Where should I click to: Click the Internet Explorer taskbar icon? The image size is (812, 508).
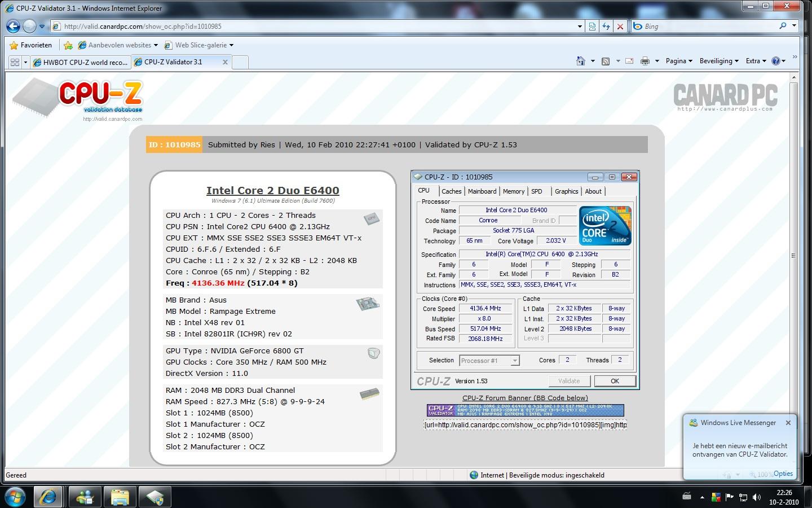pyautogui.click(x=48, y=497)
